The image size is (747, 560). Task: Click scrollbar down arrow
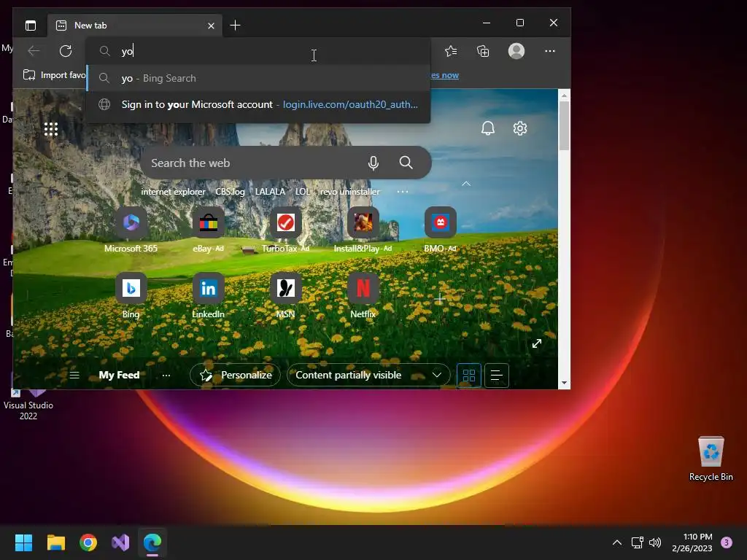564,383
